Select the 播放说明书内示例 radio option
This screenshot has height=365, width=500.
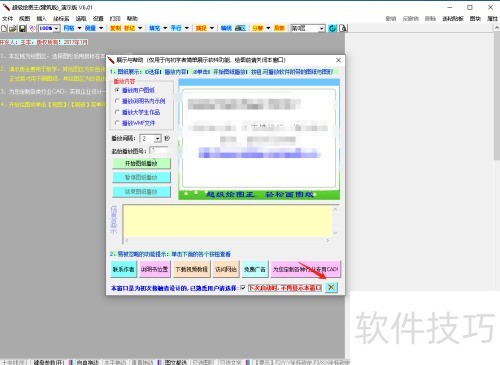pyautogui.click(x=140, y=101)
